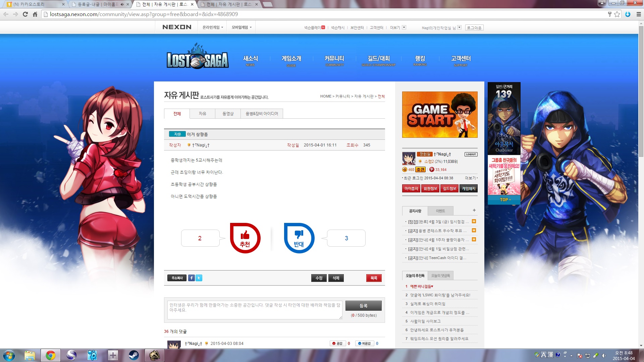
Task: Click the mute audio icon on second tab
Action: click(122, 4)
